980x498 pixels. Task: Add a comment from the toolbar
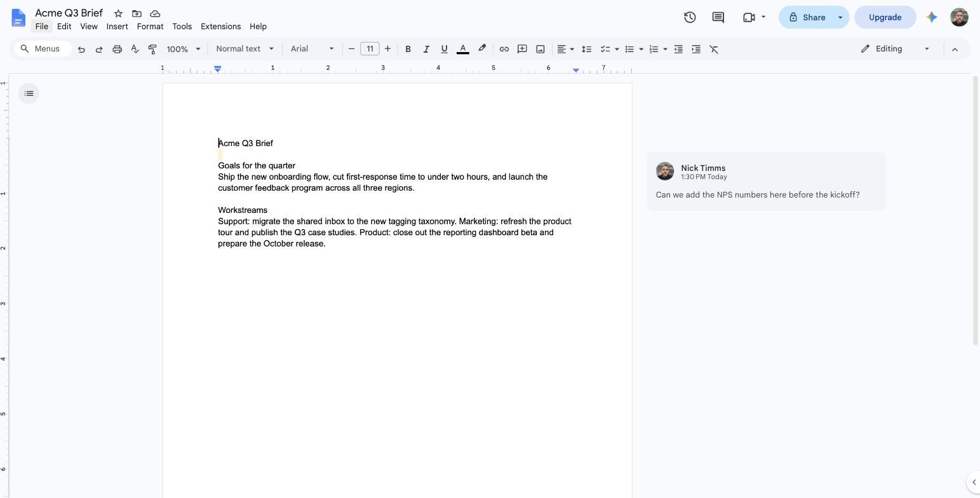coord(522,49)
